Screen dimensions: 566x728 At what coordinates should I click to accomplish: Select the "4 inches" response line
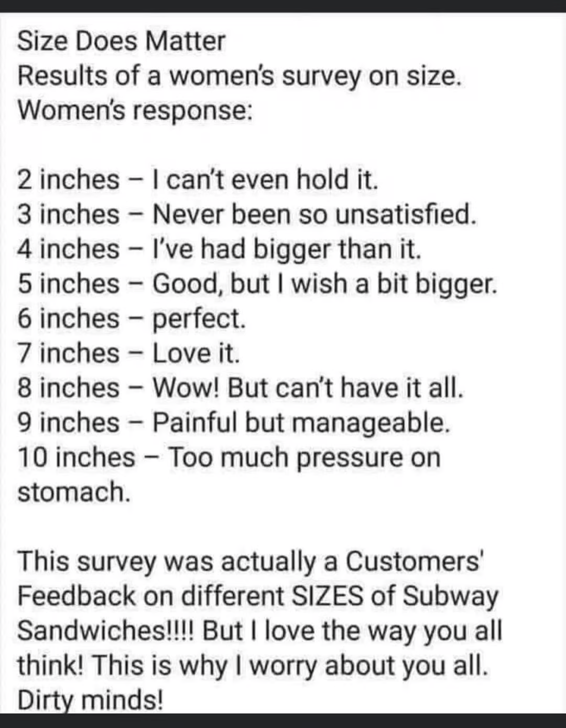pos(219,249)
